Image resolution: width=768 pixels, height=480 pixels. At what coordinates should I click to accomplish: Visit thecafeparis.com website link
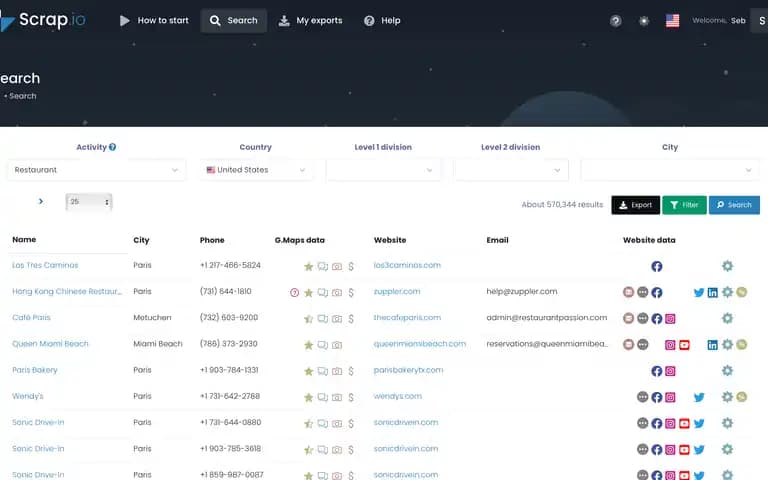coord(407,317)
